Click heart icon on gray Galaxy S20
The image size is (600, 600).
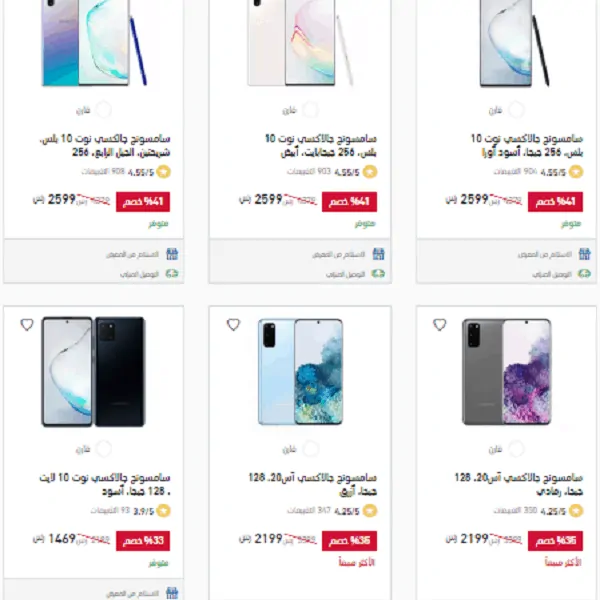439,324
